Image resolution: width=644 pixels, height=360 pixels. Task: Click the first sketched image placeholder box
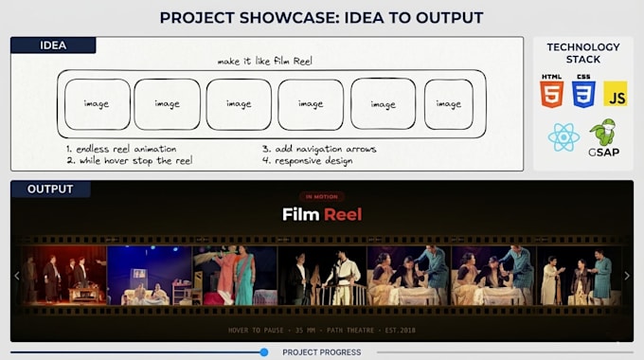(97, 104)
